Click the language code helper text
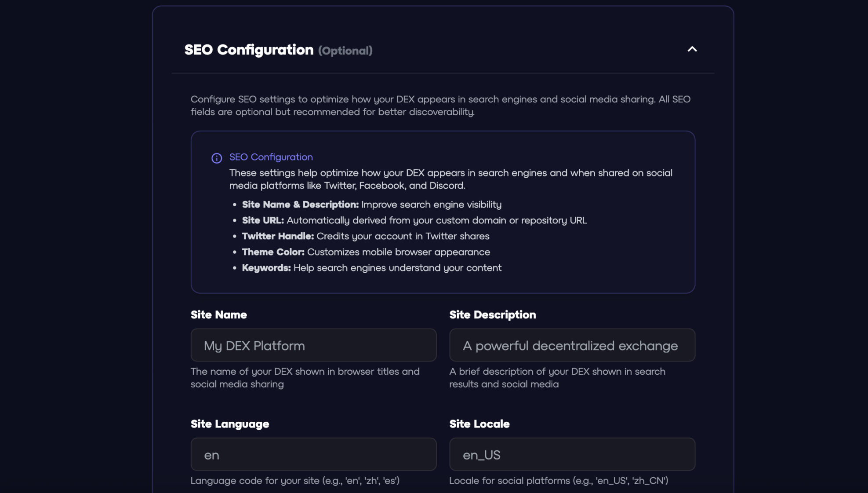The width and height of the screenshot is (868, 493). pyautogui.click(x=295, y=481)
